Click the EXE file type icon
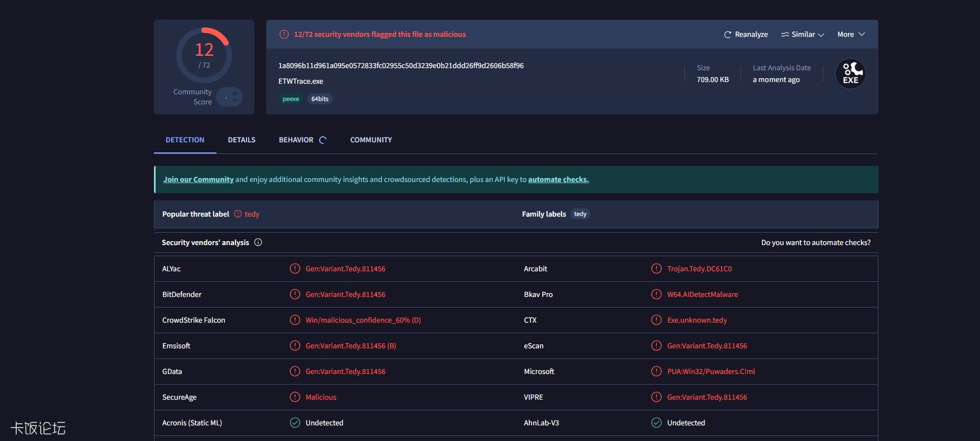Image resolution: width=980 pixels, height=441 pixels. [x=850, y=74]
